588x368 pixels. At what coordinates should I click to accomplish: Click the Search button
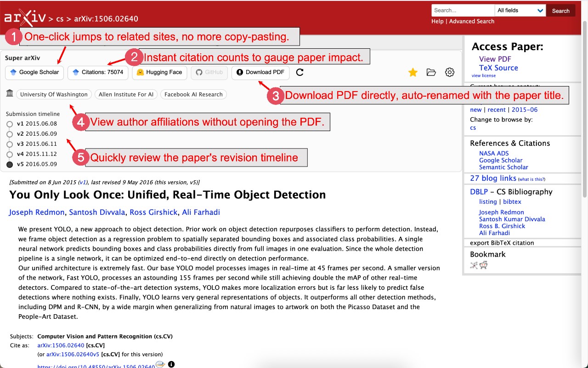pyautogui.click(x=560, y=11)
